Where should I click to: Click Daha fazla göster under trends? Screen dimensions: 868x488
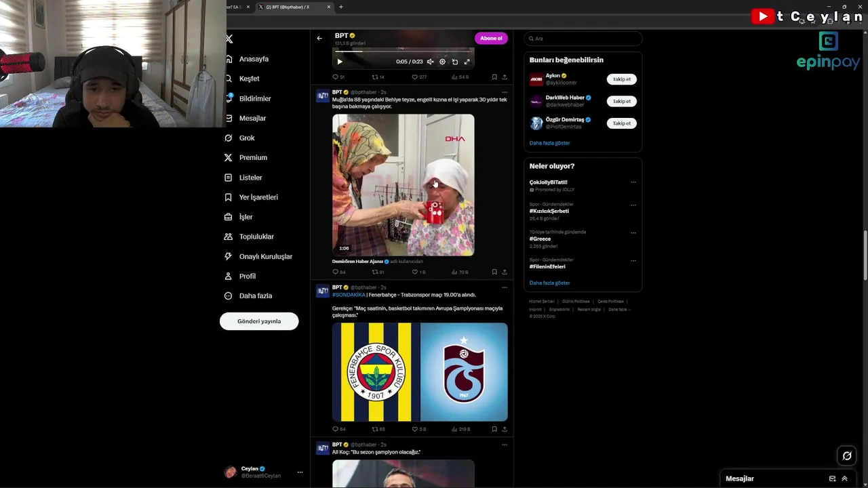[549, 283]
